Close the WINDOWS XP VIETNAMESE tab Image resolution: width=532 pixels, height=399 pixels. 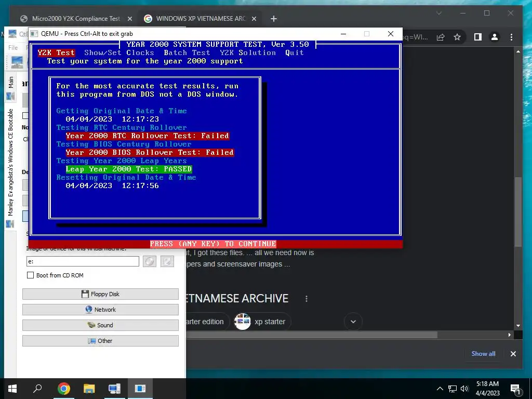coord(254,19)
